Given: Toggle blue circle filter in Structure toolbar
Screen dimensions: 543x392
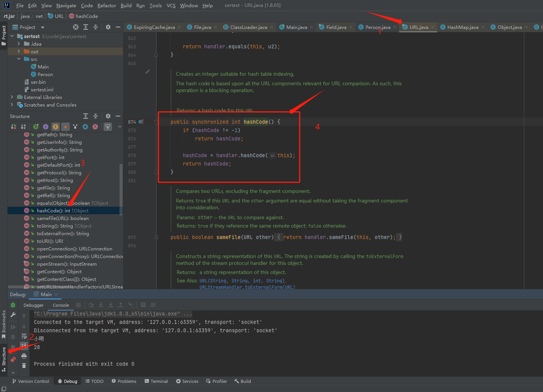Looking at the screenshot, I should (x=85, y=127).
